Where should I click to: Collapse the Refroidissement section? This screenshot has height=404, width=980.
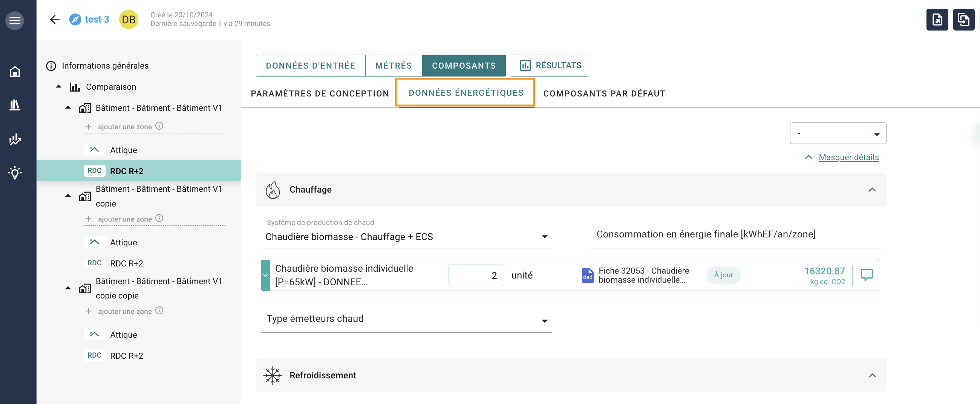point(872,375)
